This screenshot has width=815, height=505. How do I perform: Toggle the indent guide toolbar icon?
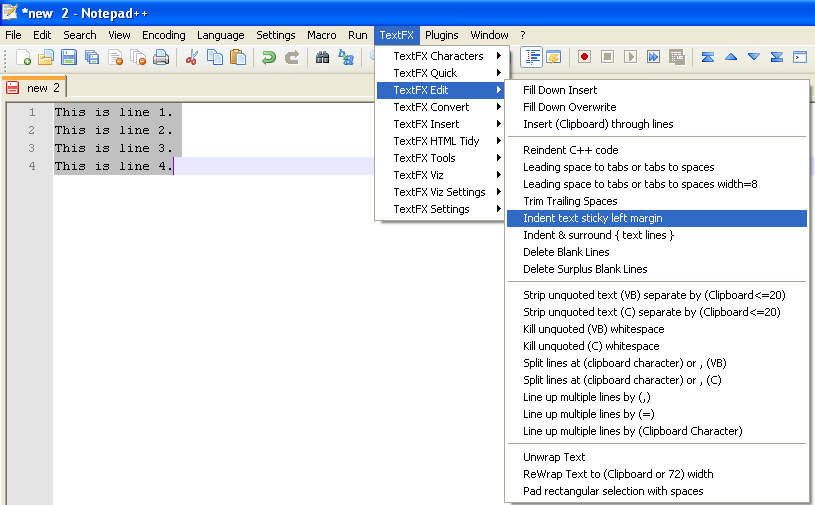(532, 57)
